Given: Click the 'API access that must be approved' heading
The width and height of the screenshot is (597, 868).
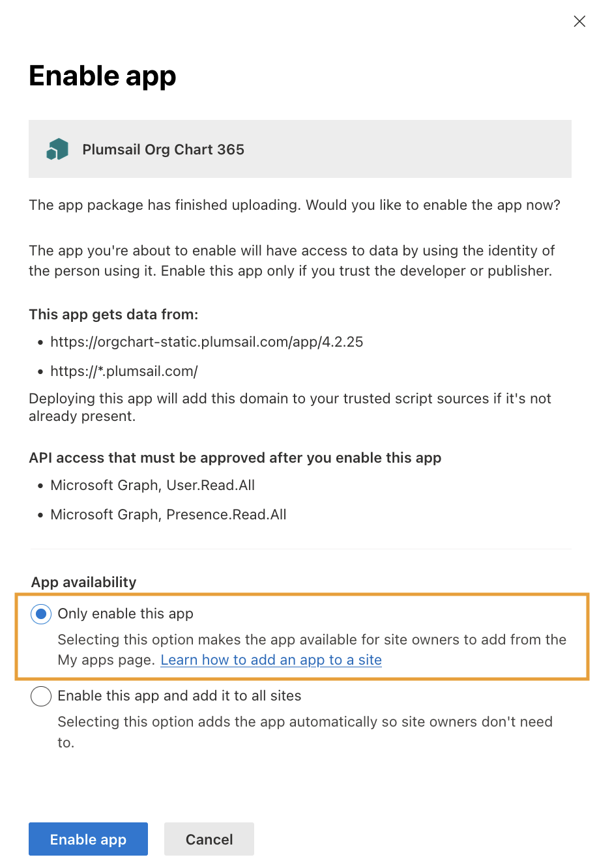Looking at the screenshot, I should coord(235,458).
